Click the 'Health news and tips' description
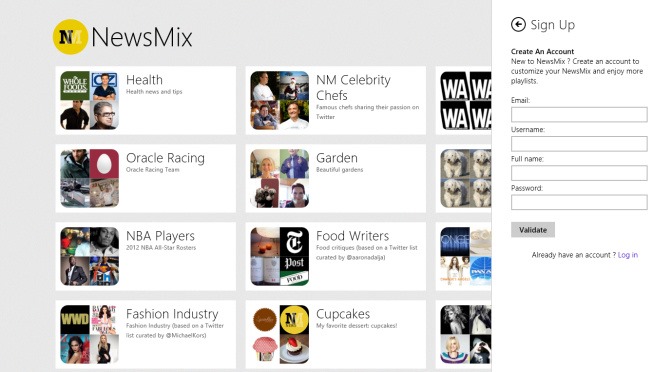 click(154, 92)
